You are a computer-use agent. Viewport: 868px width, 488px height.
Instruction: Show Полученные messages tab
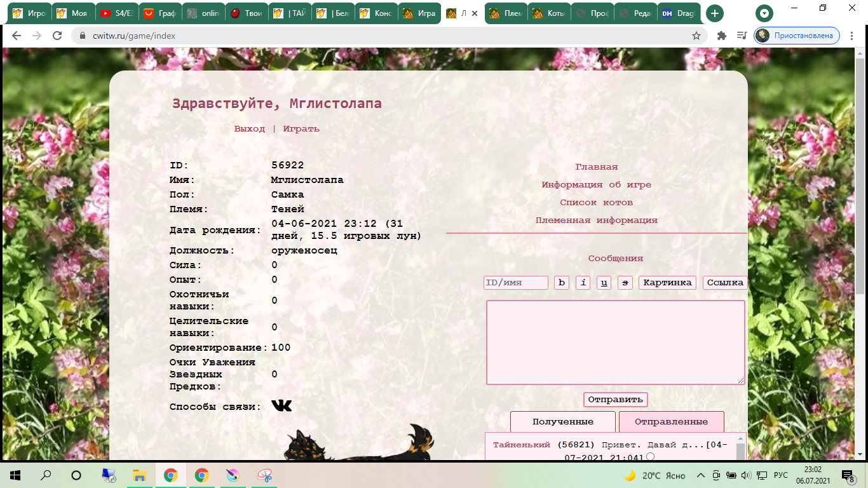(563, 422)
